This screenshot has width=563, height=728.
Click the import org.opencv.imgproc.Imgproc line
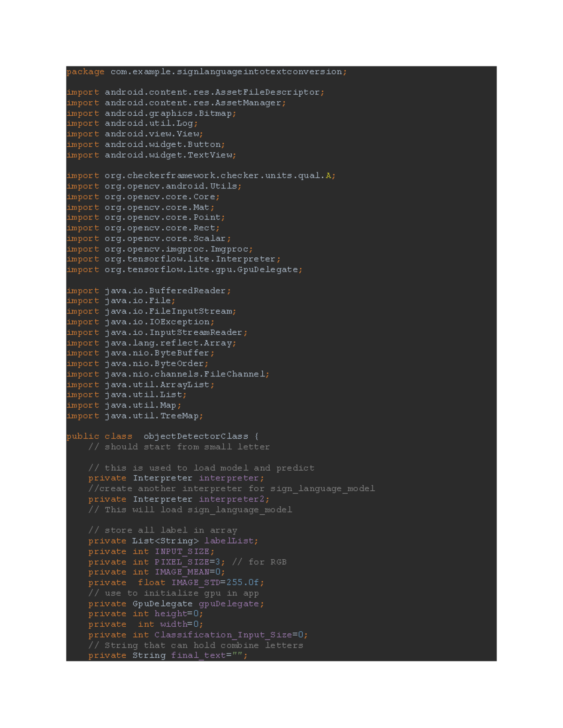click(x=160, y=249)
